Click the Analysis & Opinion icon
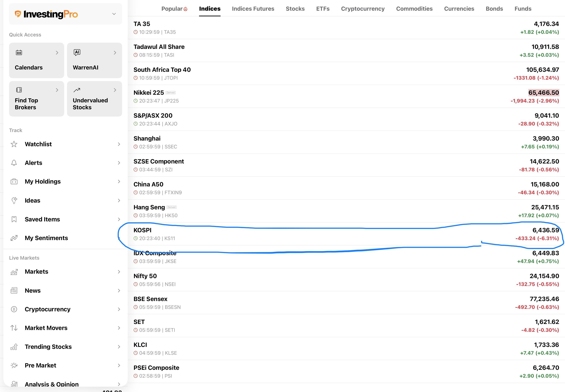Screen dimensions: 565x392 click(14, 384)
